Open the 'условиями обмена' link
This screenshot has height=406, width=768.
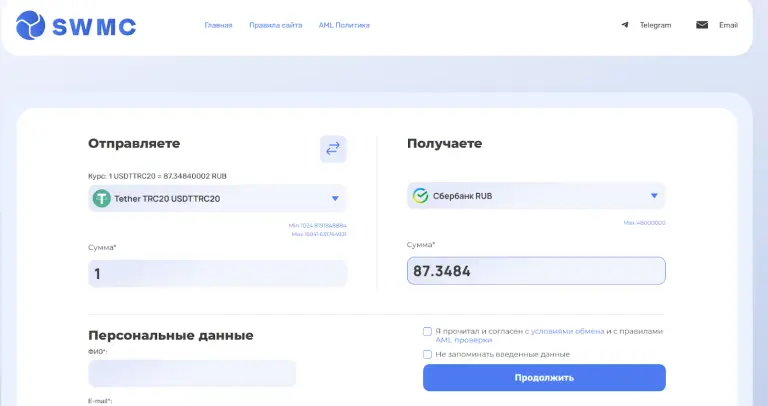coord(568,332)
